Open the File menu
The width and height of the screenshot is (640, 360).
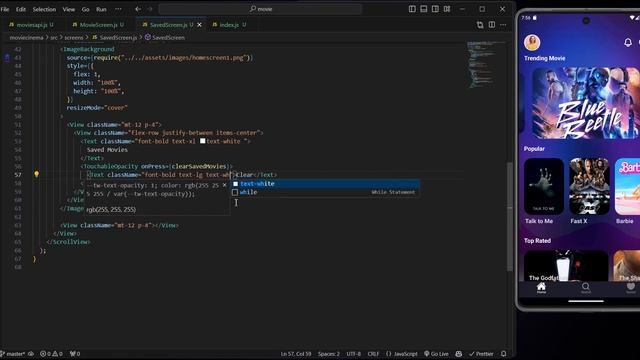tap(5, 9)
